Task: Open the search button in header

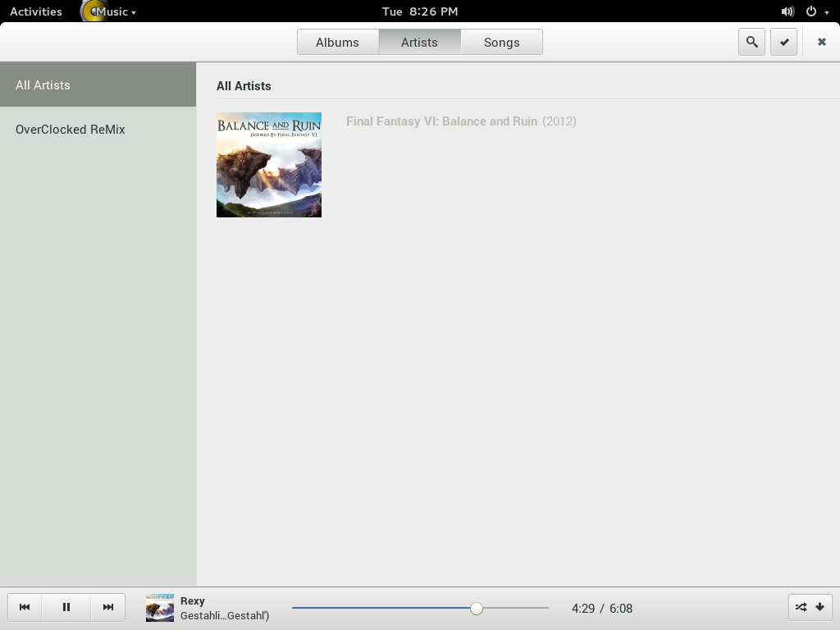Action: 751,42
